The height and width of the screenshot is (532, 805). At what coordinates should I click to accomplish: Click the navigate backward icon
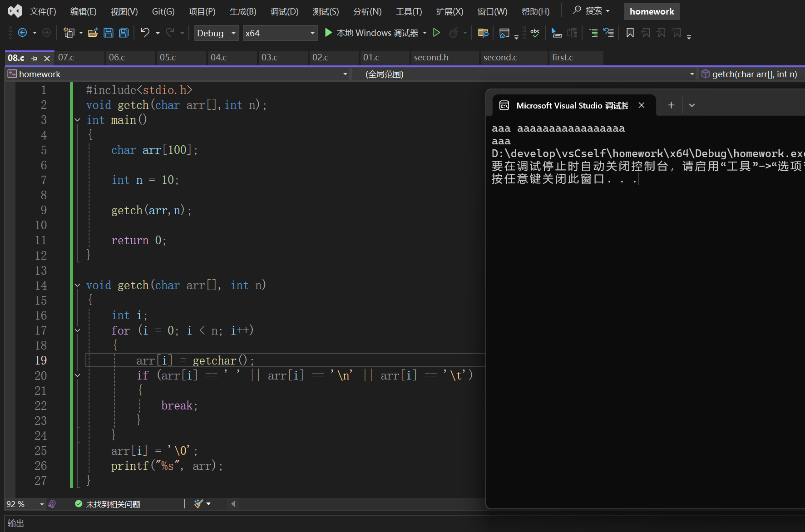point(22,33)
